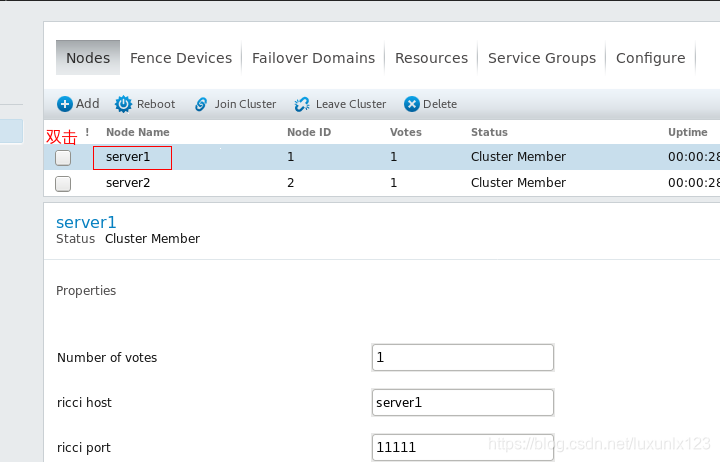This screenshot has height=462, width=720.
Task: Click the exclamation mark column header
Action: click(87, 132)
